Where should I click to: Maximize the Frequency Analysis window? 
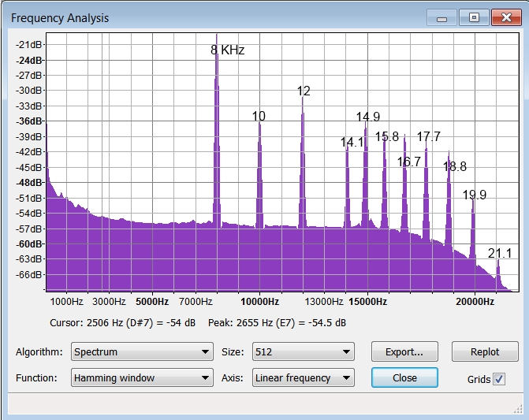(473, 17)
